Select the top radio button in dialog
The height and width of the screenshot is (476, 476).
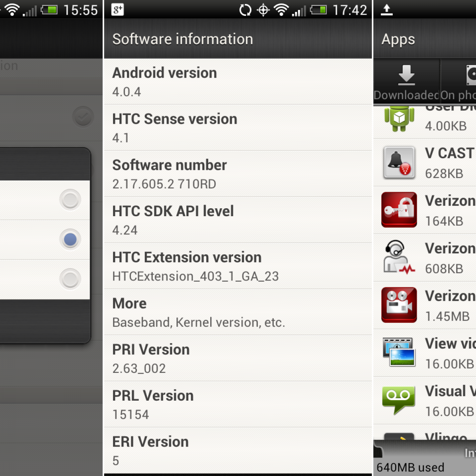pos(70,200)
